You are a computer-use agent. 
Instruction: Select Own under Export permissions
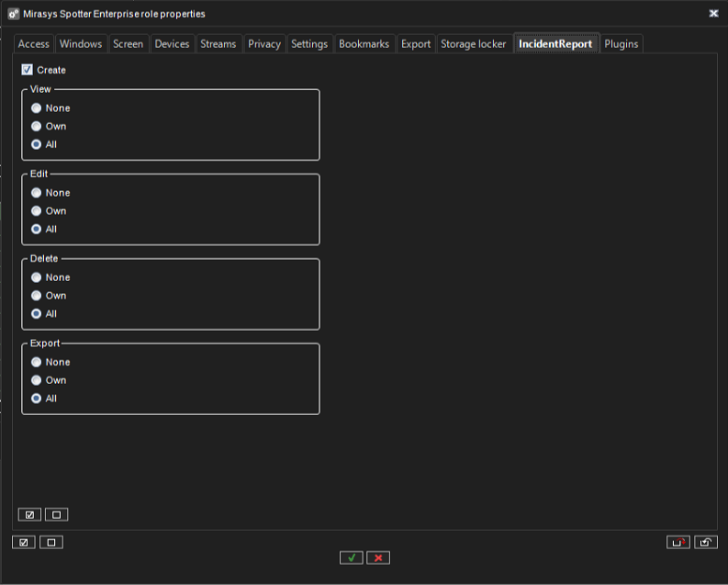click(x=37, y=380)
